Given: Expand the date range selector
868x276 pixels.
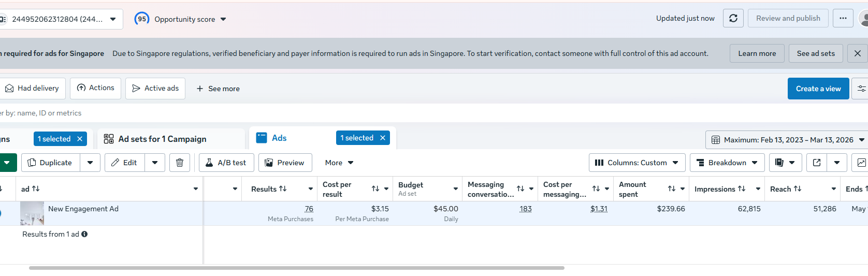Looking at the screenshot, I should click(x=787, y=140).
